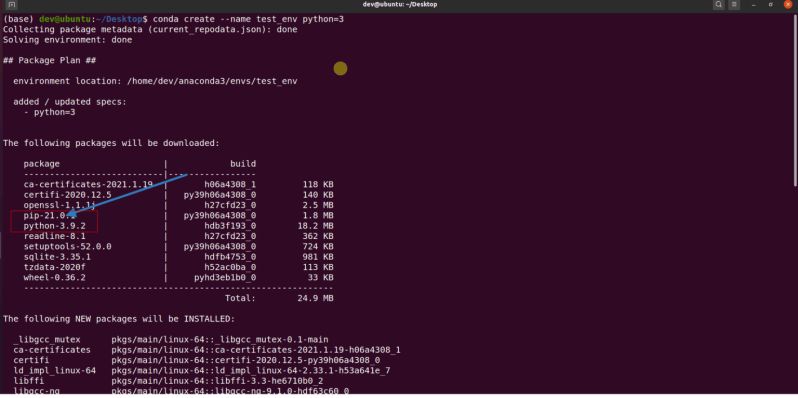Screen dimensions: 798x398
Task: Click the (base) environment prefix
Action: [x=19, y=19]
